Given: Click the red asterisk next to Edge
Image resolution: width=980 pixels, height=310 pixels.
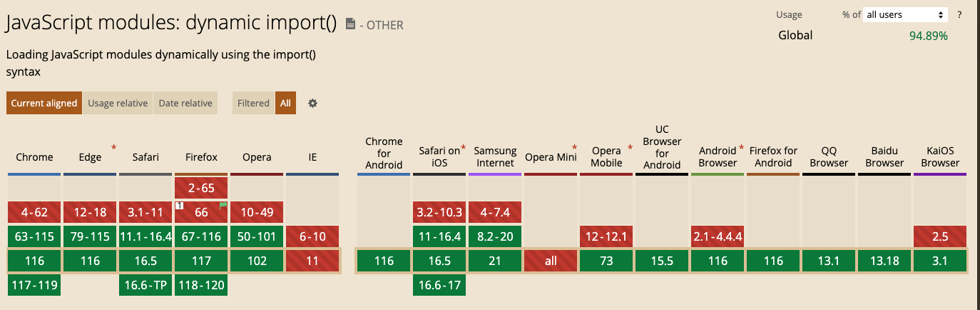Looking at the screenshot, I should coord(113,148).
